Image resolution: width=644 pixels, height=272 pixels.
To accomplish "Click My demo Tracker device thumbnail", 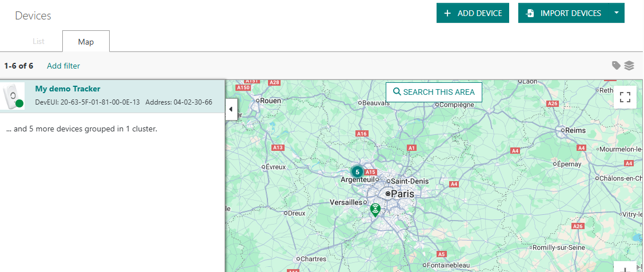I will pos(13,96).
